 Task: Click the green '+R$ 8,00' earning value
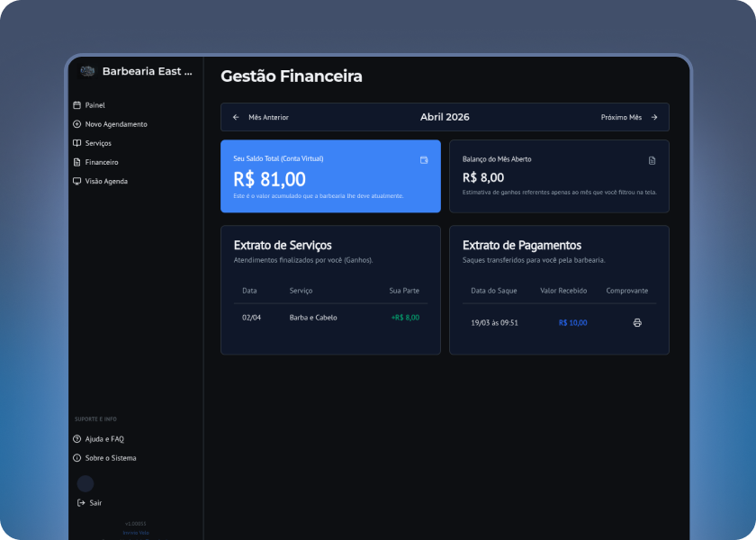[405, 318]
